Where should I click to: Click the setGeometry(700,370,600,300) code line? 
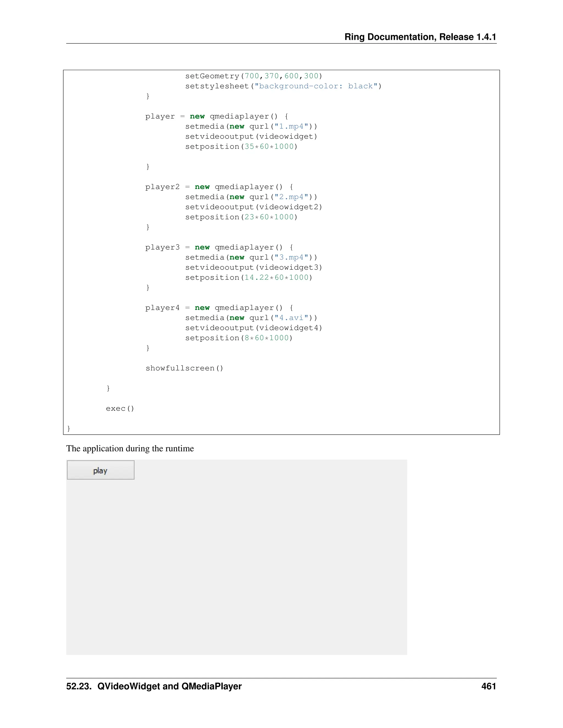(253, 76)
